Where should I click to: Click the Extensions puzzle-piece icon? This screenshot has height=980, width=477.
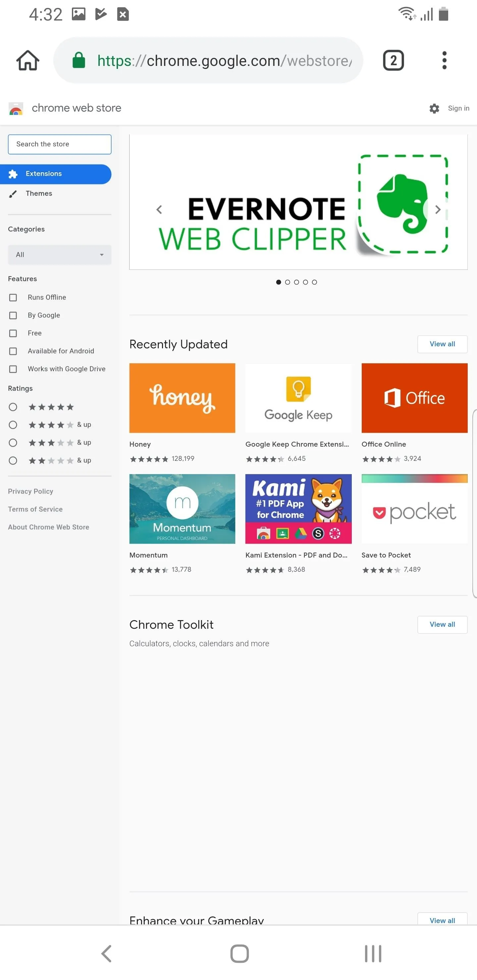coord(13,174)
